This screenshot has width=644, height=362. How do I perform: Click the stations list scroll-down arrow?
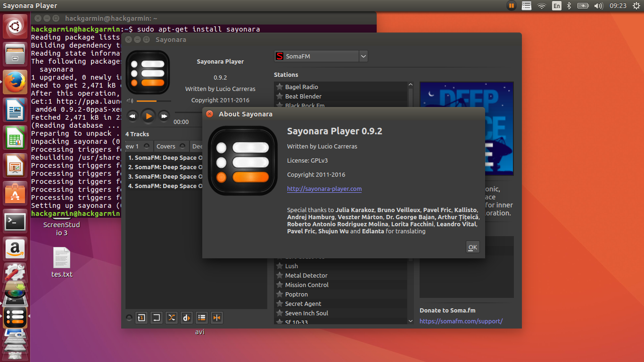tap(410, 321)
